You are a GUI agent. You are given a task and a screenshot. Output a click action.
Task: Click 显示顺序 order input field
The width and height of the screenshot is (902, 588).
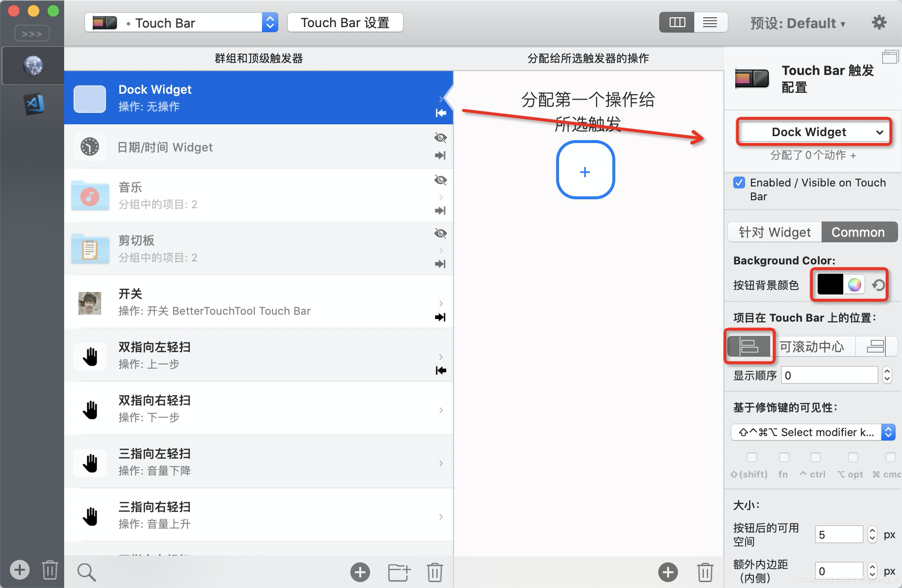pos(830,375)
